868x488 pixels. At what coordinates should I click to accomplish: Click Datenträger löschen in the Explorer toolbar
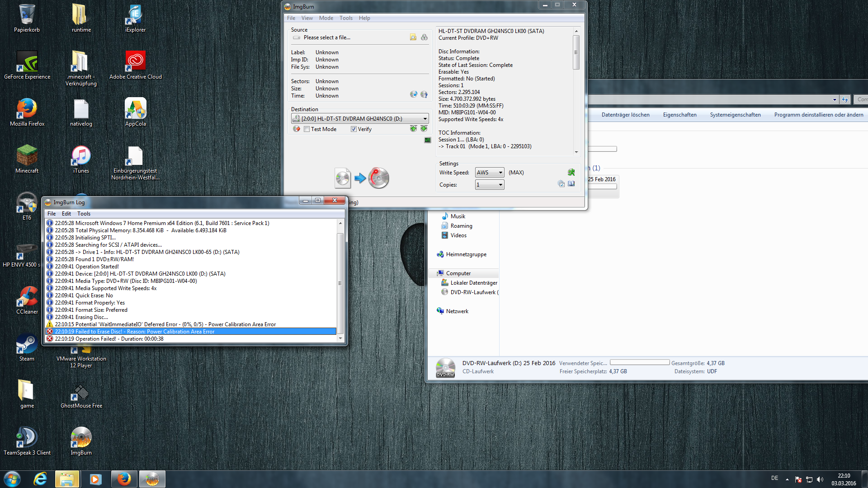pyautogui.click(x=625, y=115)
